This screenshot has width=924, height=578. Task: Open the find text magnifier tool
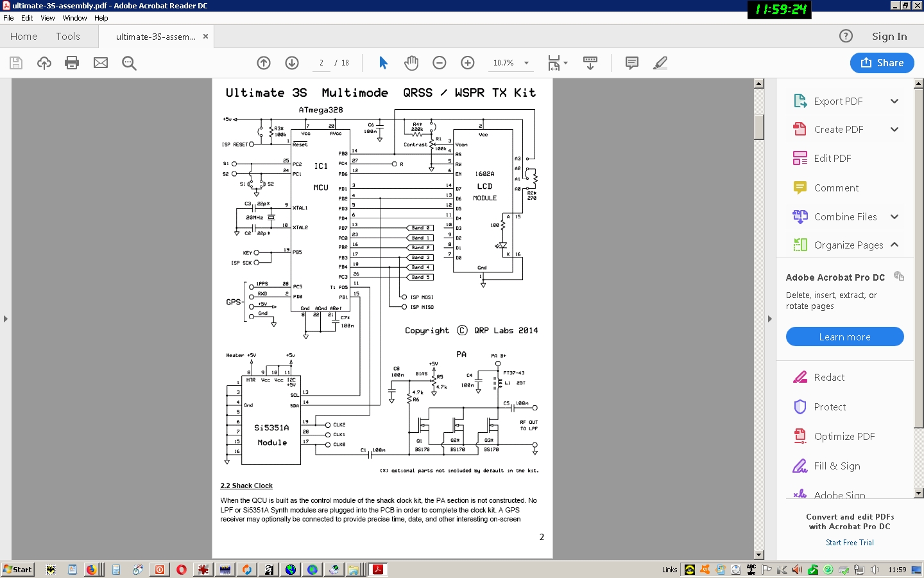pyautogui.click(x=129, y=63)
